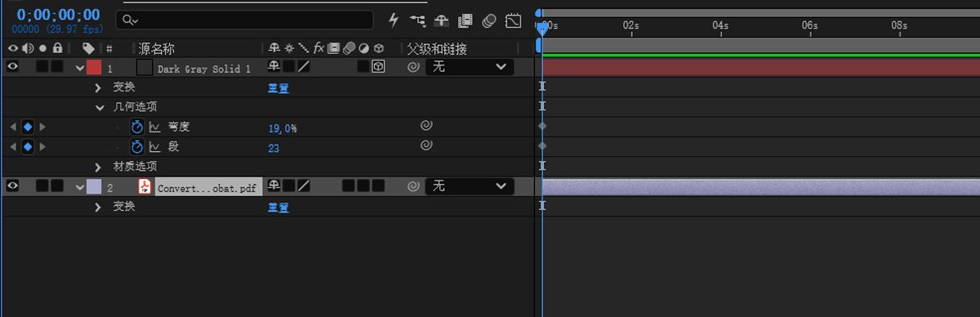Click parent pick whip of the PDF layer
This screenshot has width=980, height=317.
413,186
